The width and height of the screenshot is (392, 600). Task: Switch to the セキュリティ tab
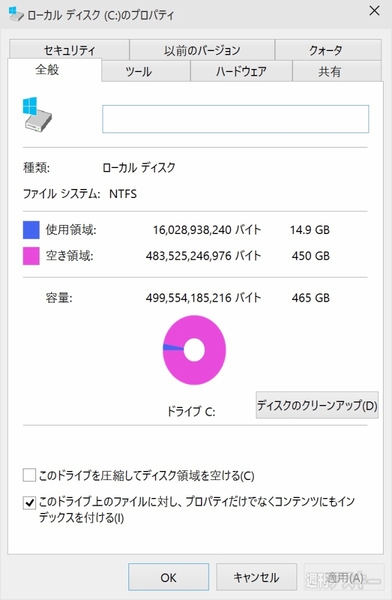[x=69, y=50]
